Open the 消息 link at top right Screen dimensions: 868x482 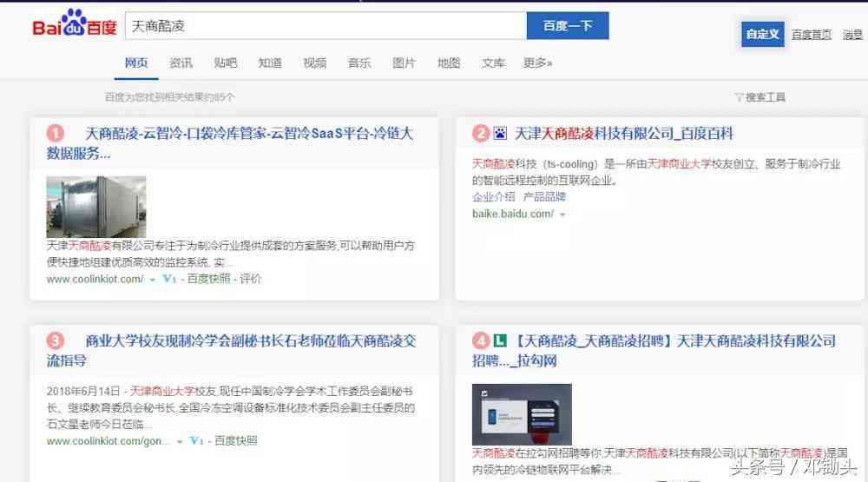[x=852, y=35]
